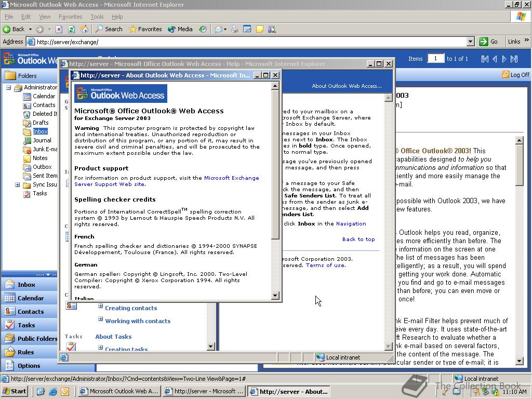Switch to Microsoft Outlook Web A... taskbar button
This screenshot has height=399, width=532.
[x=119, y=391]
